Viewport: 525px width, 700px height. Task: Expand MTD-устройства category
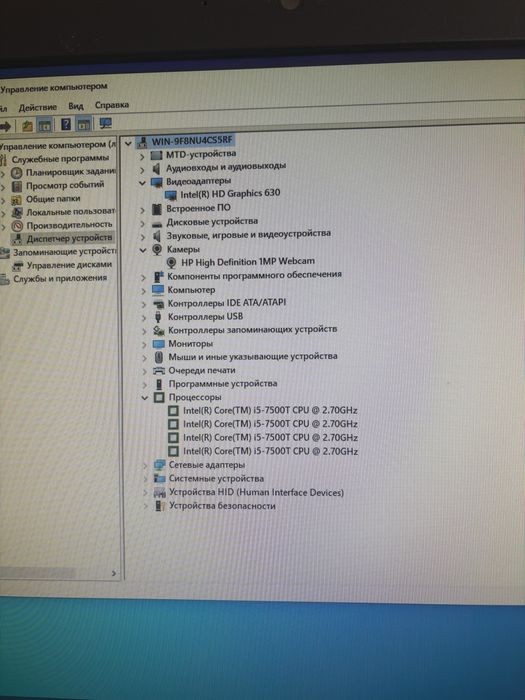click(142, 156)
